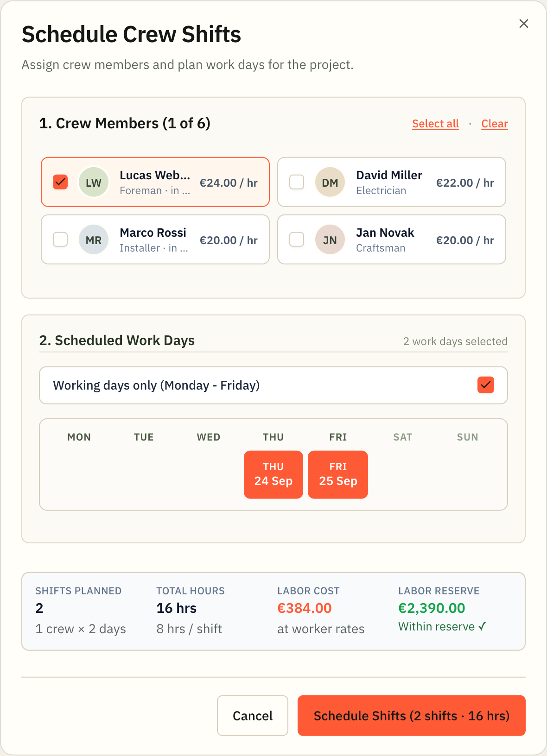Screen dimensions: 547x756
Task: Click the LW avatar for Lucas Weber
Action: tap(94, 182)
